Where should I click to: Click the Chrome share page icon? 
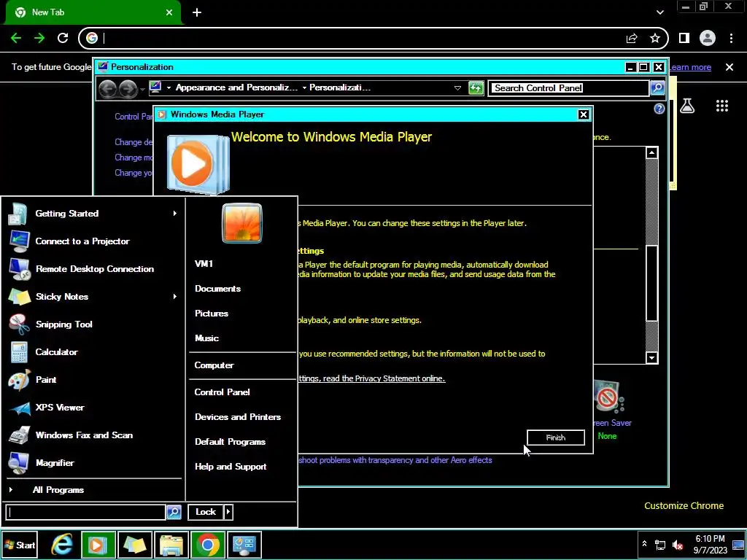tap(632, 38)
